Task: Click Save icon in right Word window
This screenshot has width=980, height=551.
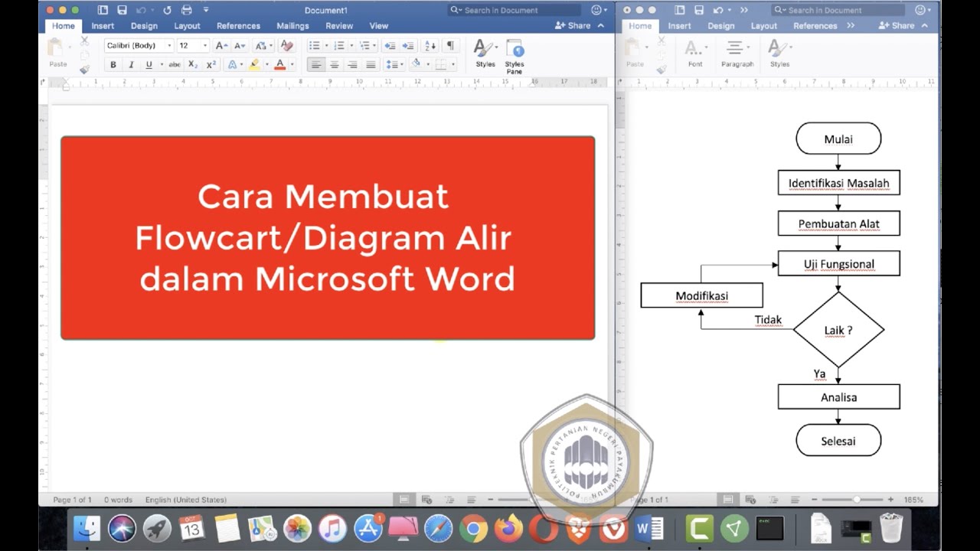Action: point(699,10)
